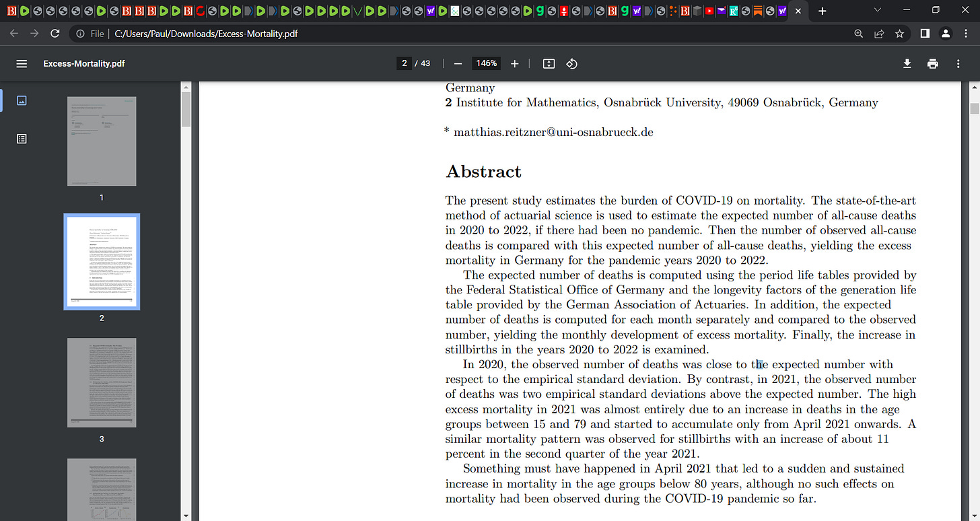Restore down the Chrome window
This screenshot has height=521, width=980.
click(x=936, y=10)
